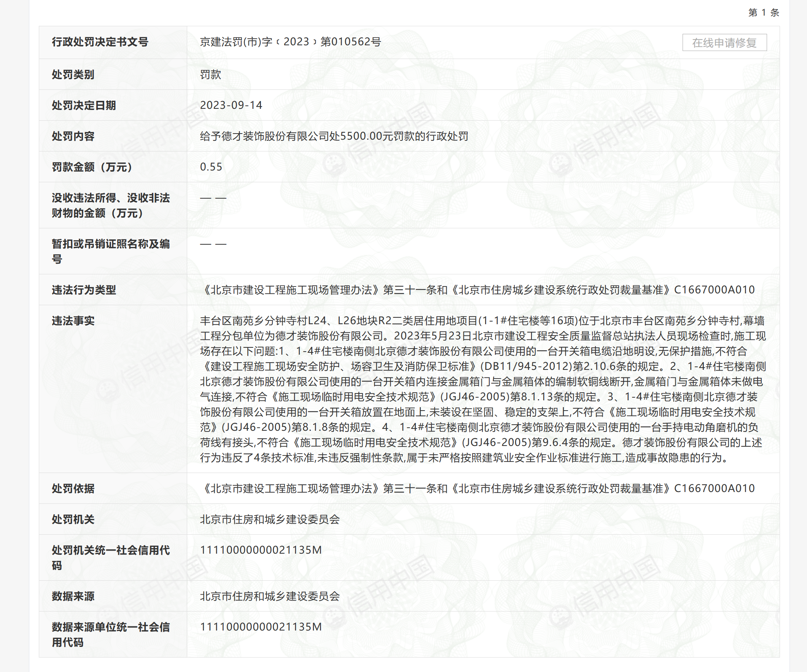Click the 处罚内容 description text about 5500.00元
Screen dimensions: 807x672
coord(334,136)
